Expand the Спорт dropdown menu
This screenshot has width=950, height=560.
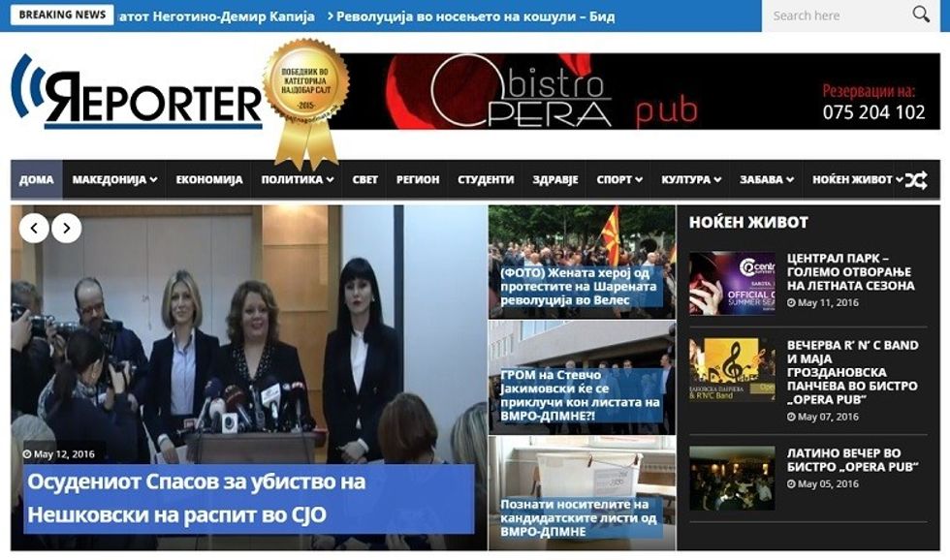coord(619,180)
